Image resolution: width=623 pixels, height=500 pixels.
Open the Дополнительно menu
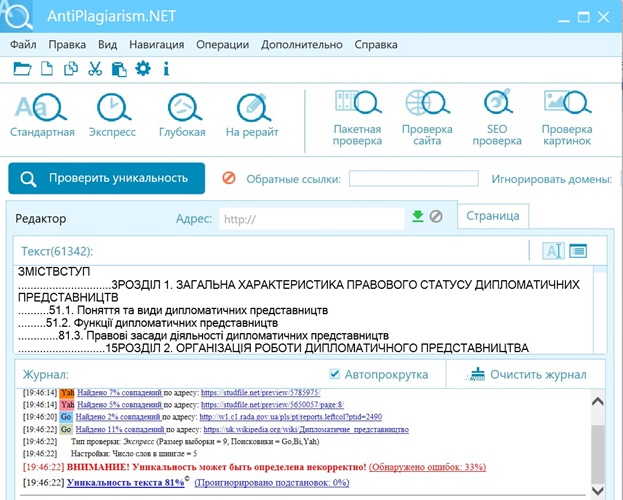click(x=302, y=45)
